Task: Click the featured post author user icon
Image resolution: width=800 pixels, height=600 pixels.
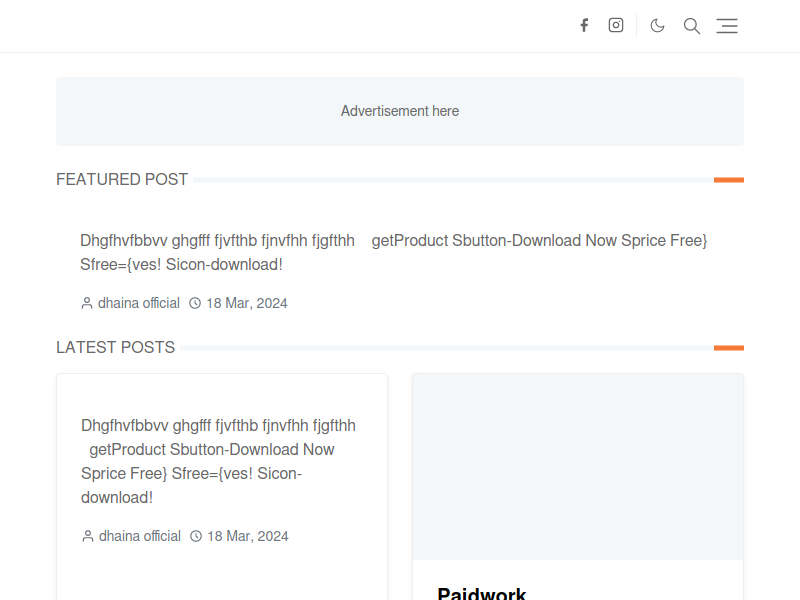Action: 87,303
